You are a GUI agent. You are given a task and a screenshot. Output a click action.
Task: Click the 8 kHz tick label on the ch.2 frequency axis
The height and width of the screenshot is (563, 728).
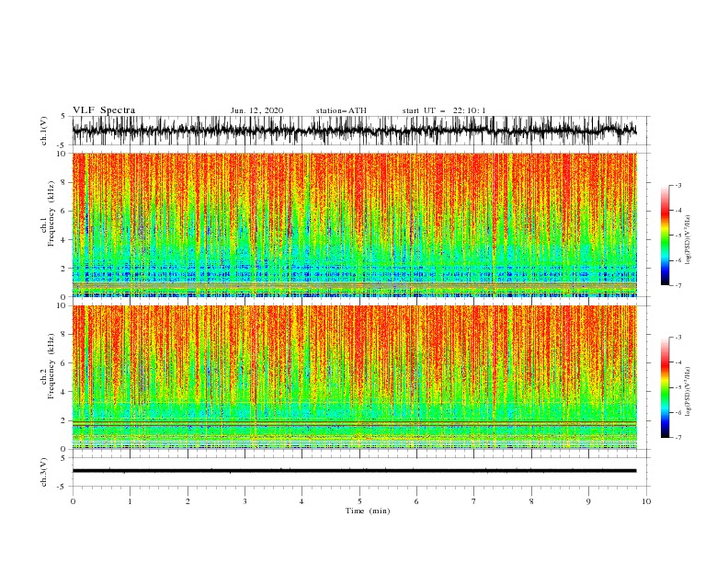(x=65, y=335)
